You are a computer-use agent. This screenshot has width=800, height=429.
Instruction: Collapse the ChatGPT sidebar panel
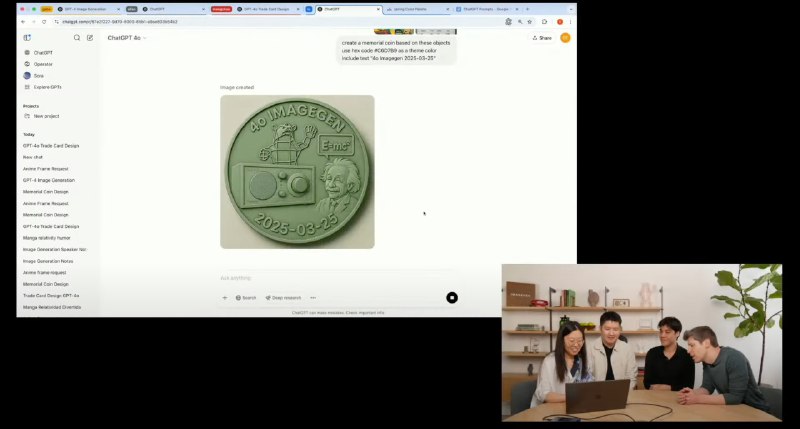click(27, 38)
